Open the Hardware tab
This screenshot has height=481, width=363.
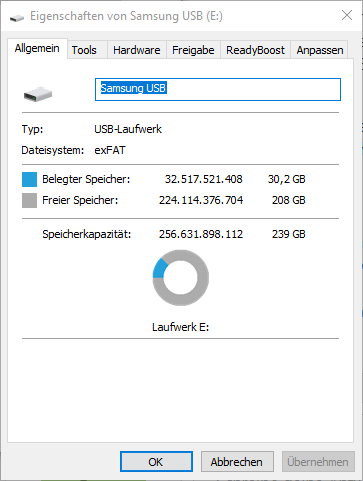pos(137,50)
